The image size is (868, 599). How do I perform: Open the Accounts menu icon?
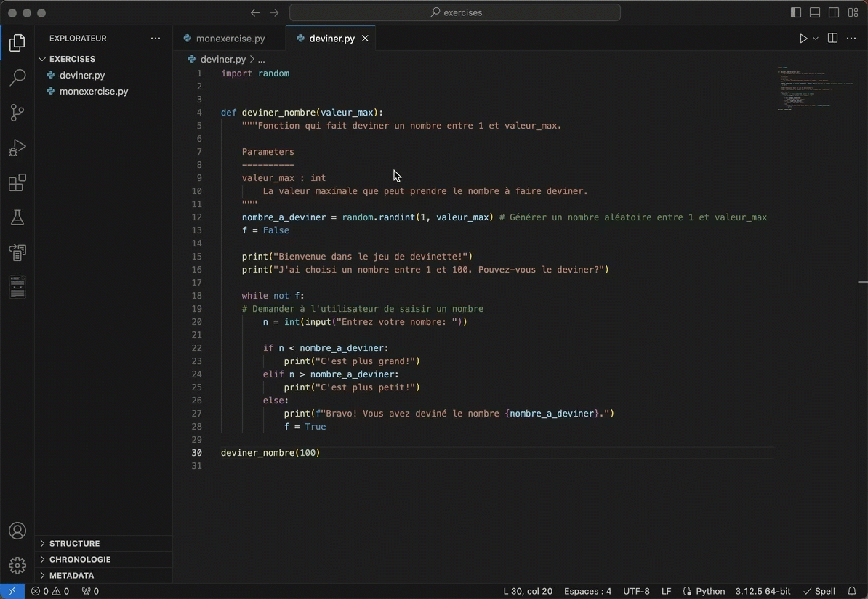click(x=17, y=531)
